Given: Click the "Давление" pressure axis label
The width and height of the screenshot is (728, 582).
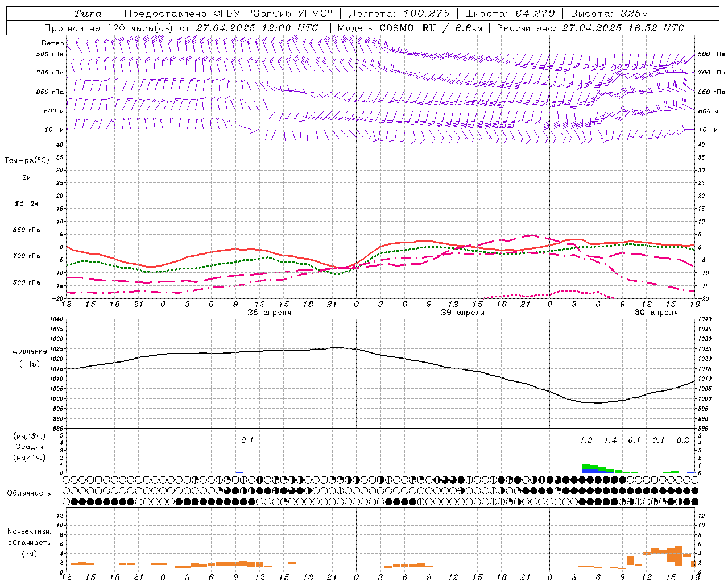Looking at the screenshot, I should click(x=30, y=351).
